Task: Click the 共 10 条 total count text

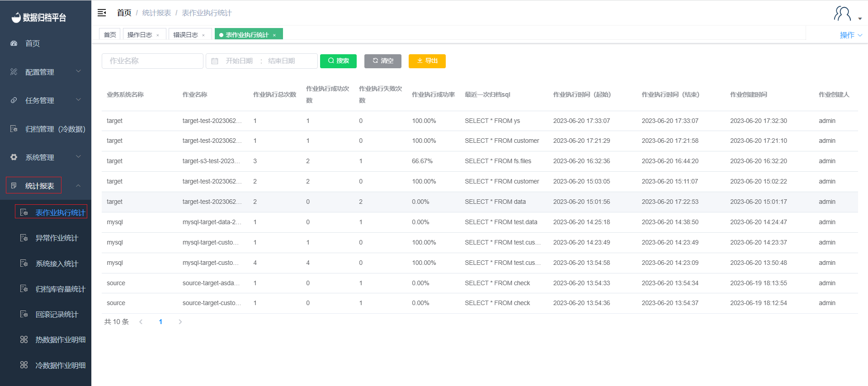Action: 117,322
